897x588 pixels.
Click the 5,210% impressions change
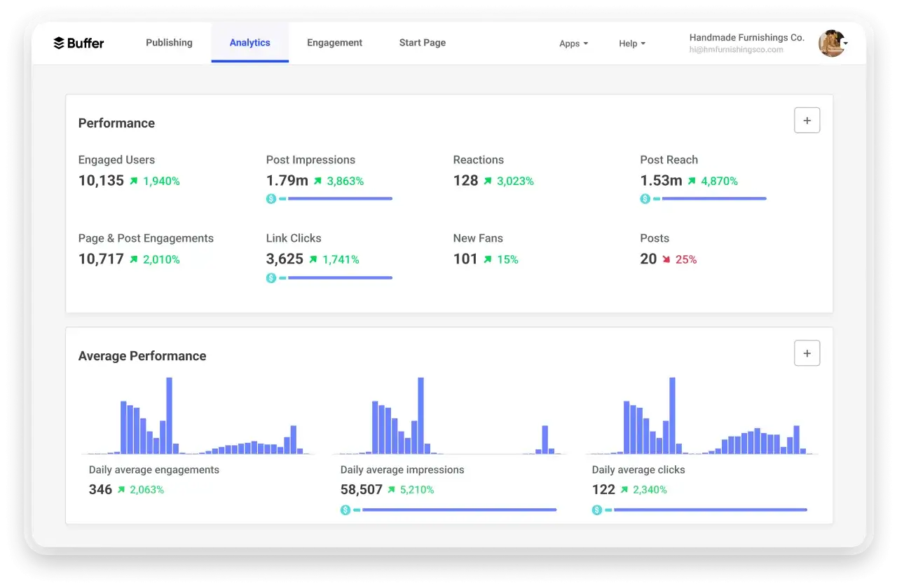click(x=417, y=490)
